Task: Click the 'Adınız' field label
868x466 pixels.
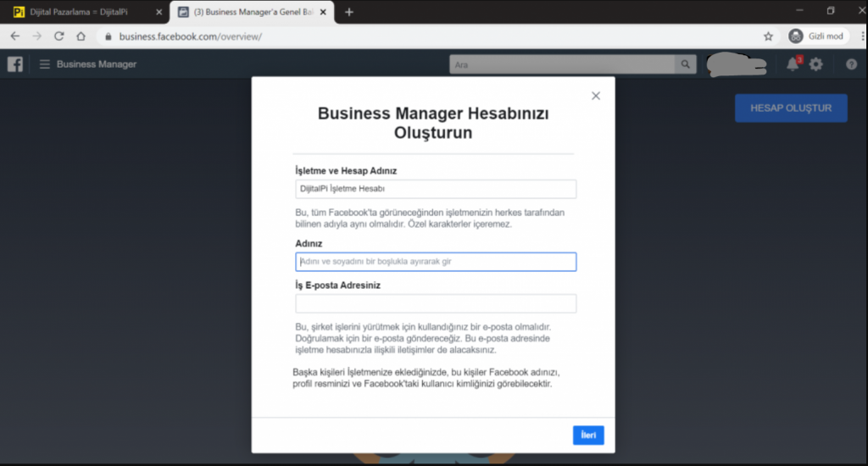Action: pos(309,243)
